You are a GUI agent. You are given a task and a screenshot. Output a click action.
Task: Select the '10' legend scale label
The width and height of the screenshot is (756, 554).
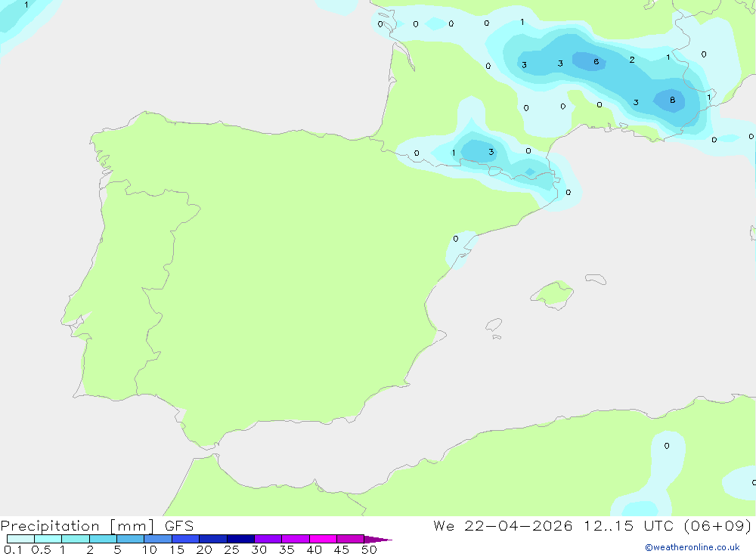(x=150, y=549)
